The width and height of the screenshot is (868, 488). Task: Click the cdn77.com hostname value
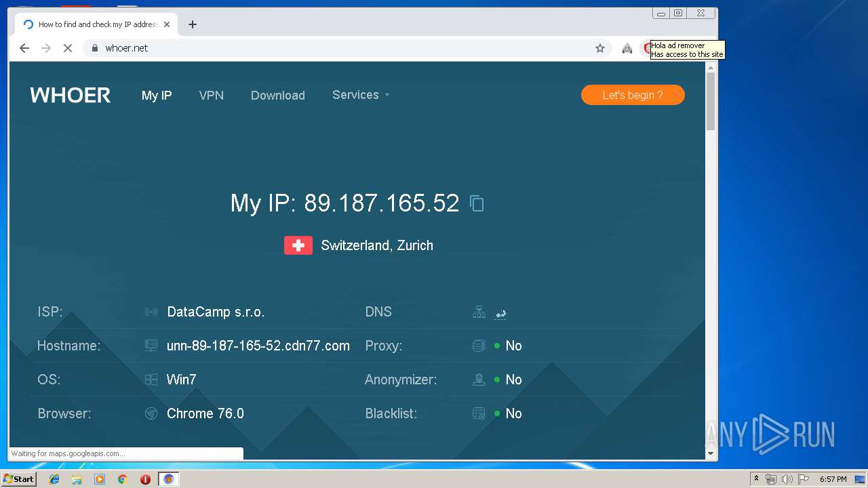tap(258, 346)
